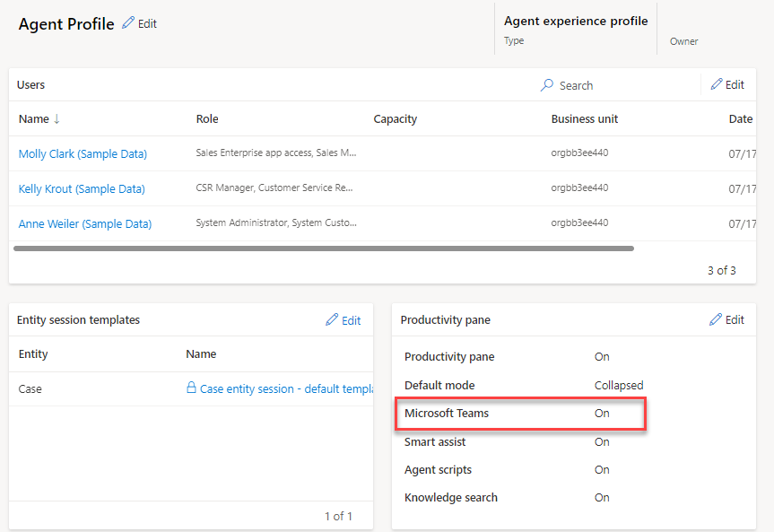The image size is (774, 532).
Task: Open Anne Weiler (Sample Data) user
Action: 85,224
